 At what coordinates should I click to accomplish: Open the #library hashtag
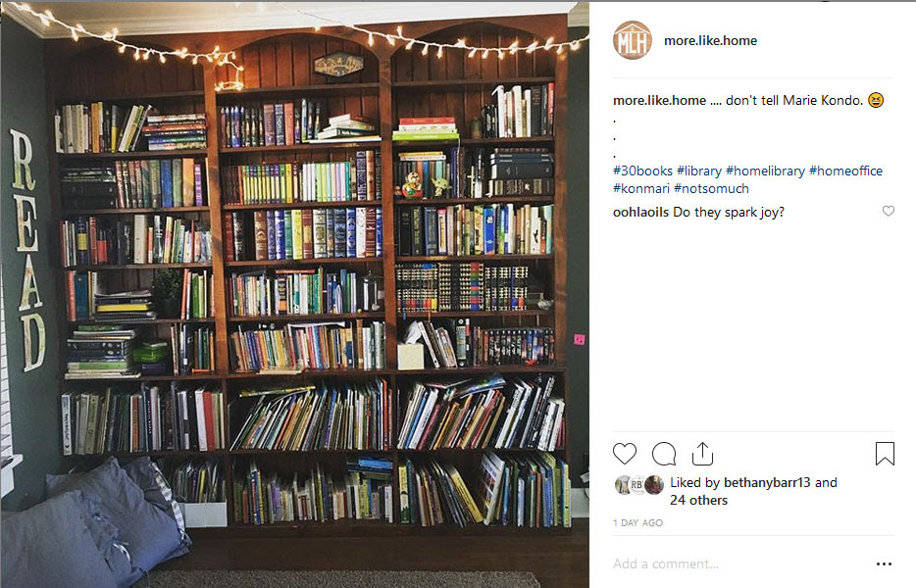click(699, 171)
